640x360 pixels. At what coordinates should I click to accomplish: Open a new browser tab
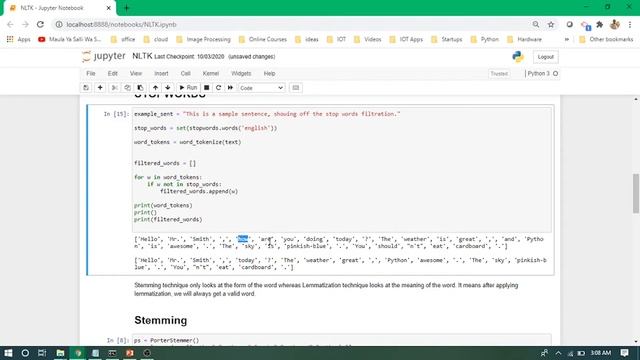click(x=126, y=8)
